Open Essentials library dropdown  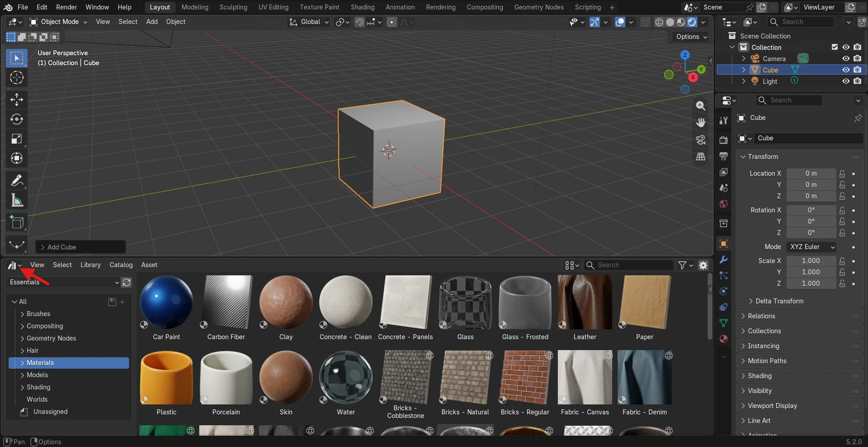click(63, 282)
